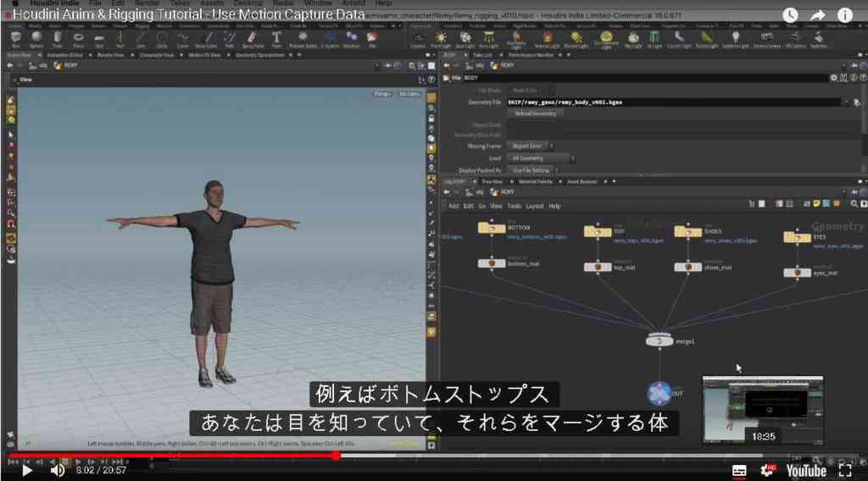Select the Spray Paint shelf tool
The height and width of the screenshot is (481, 868).
click(x=253, y=38)
